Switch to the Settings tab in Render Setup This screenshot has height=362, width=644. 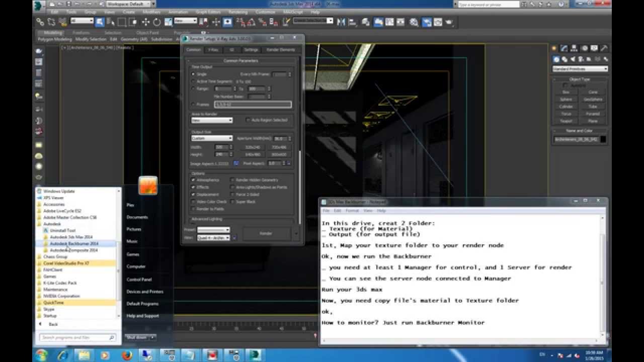[x=251, y=50]
